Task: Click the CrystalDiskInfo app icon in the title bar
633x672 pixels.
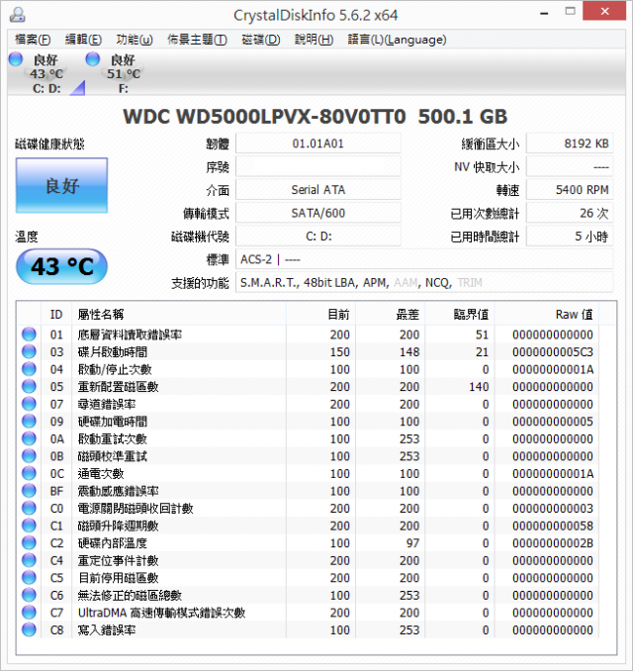Action: click(x=18, y=15)
